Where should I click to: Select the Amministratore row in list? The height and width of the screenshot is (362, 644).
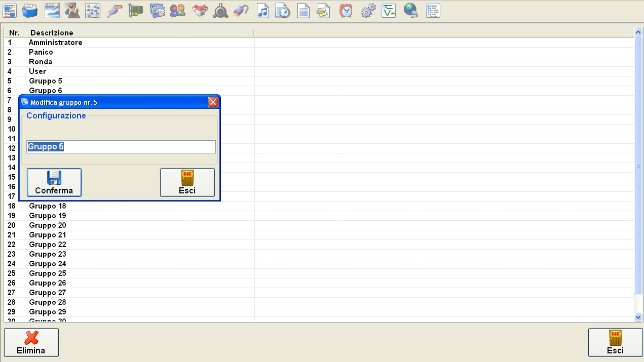pos(55,43)
